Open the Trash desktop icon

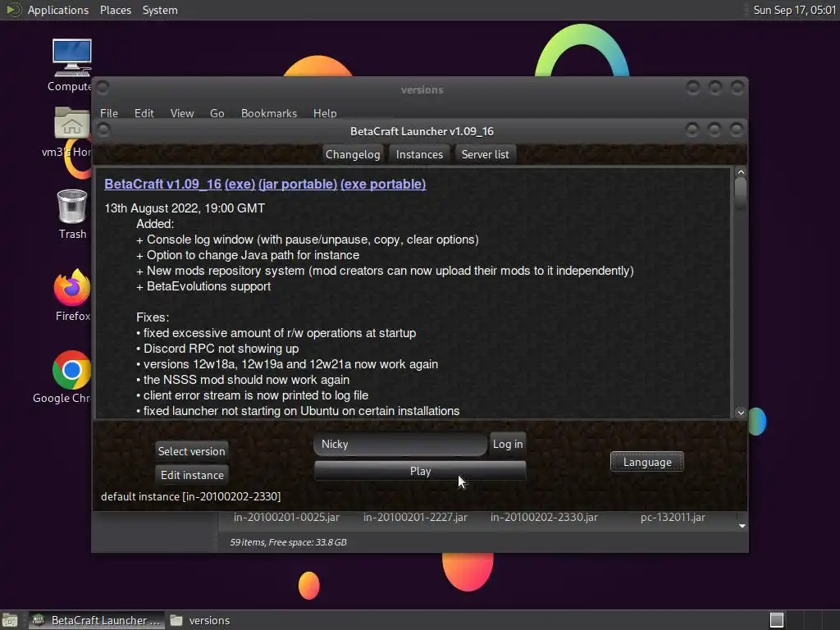click(72, 206)
